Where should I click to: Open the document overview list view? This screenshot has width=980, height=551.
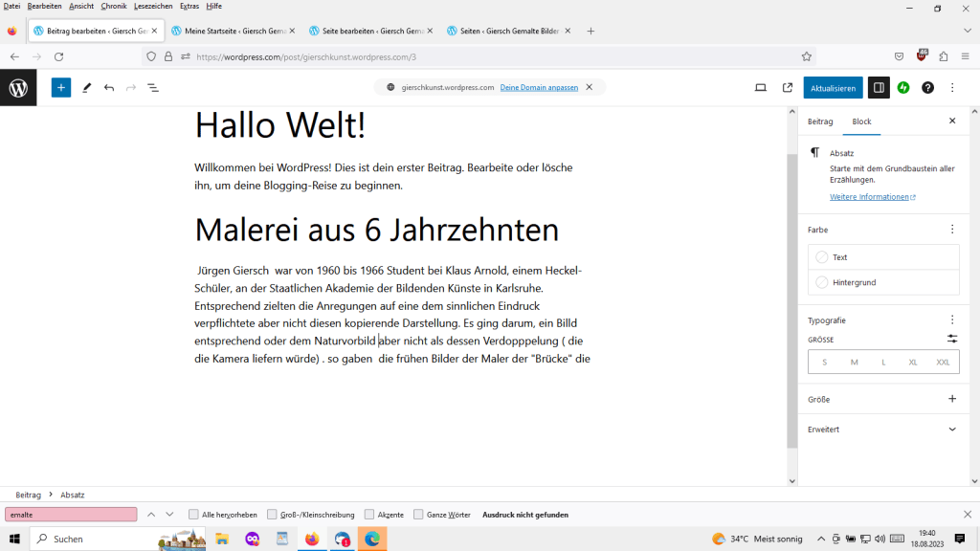tap(153, 87)
